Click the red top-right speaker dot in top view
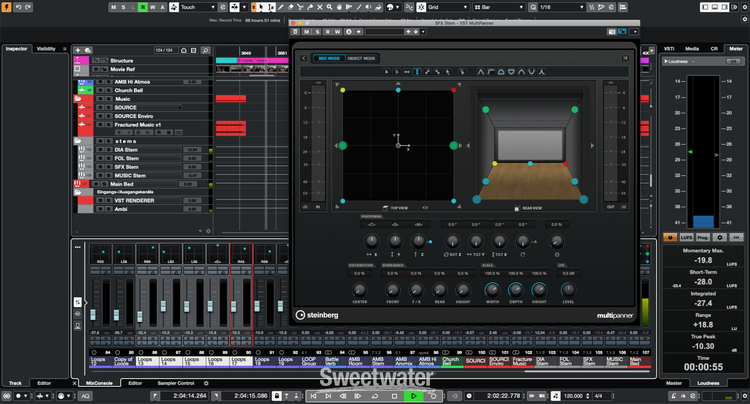 click(453, 90)
